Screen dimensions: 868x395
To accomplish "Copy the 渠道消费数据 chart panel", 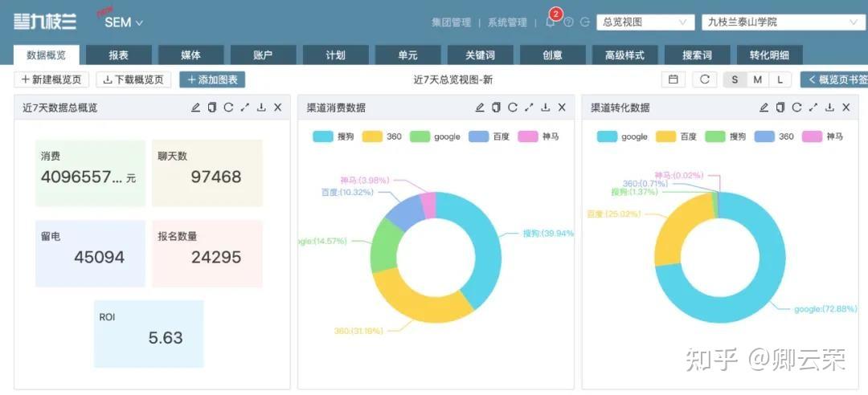I will pos(496,108).
